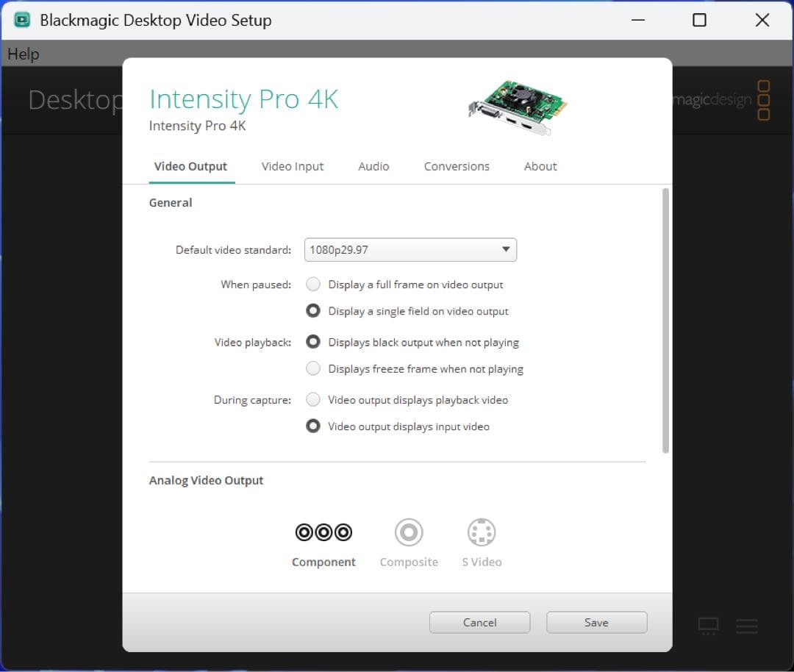Click the Blackmagic icon in the title bar
Screen dimensions: 794x672
coord(22,20)
